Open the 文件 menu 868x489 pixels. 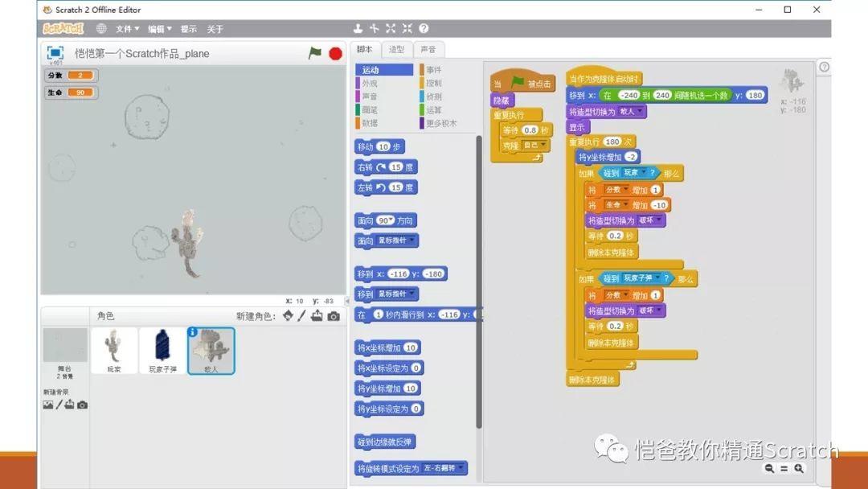pyautogui.click(x=127, y=29)
